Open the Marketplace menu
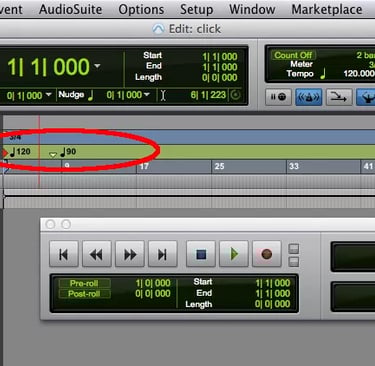 coord(327,9)
